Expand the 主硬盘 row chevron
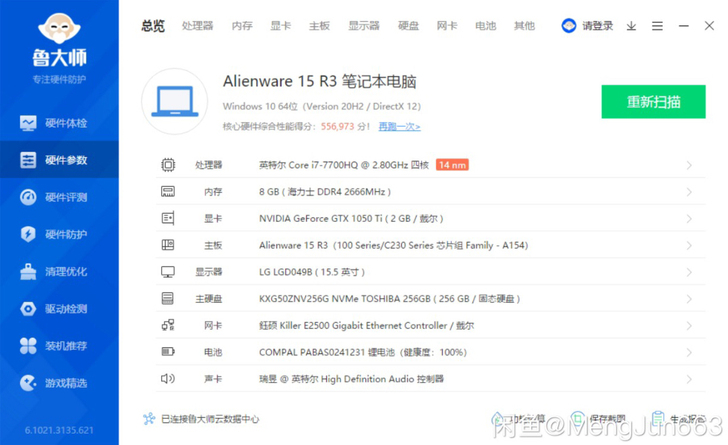 coord(689,299)
